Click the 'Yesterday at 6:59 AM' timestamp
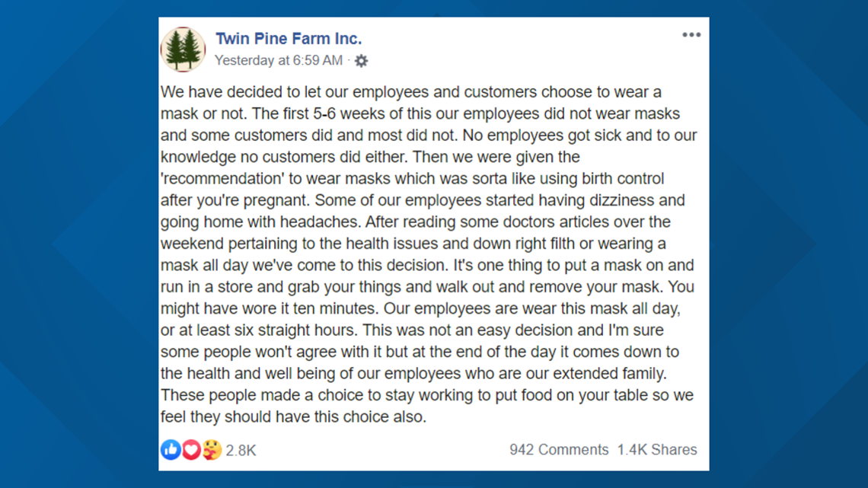Screen dimensions: 868x488 click(x=279, y=60)
